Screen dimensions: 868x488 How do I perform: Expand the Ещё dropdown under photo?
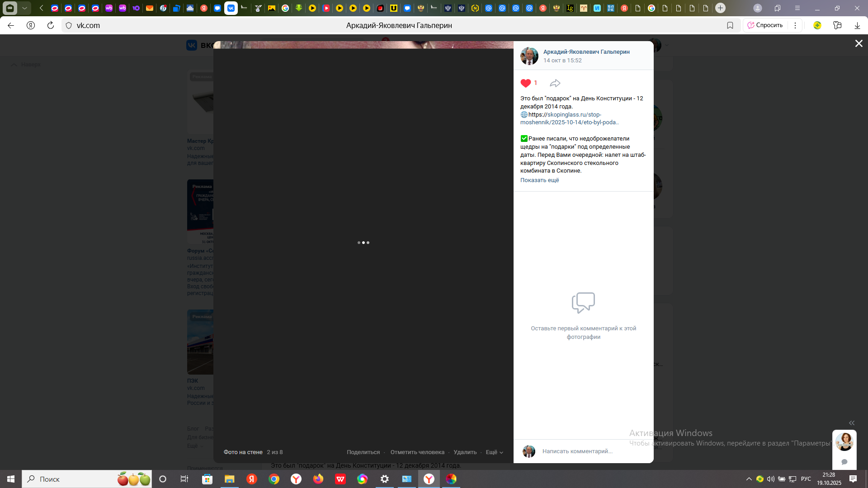(494, 452)
